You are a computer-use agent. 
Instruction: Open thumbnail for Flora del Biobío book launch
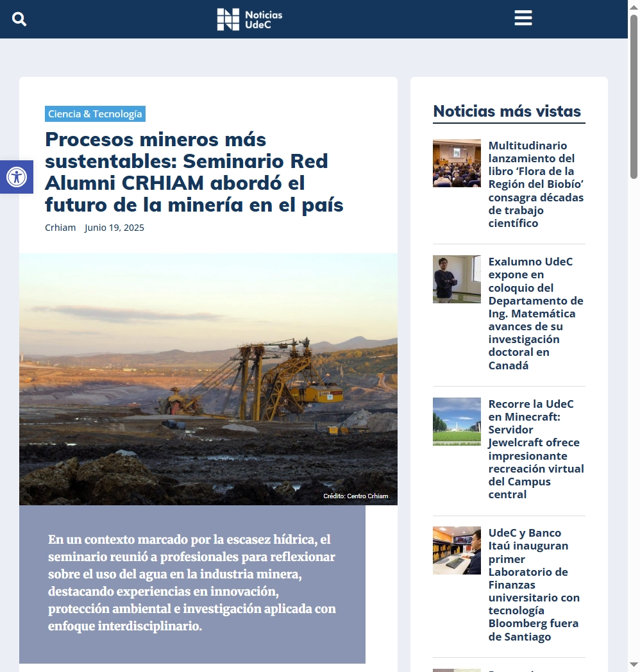point(457,164)
